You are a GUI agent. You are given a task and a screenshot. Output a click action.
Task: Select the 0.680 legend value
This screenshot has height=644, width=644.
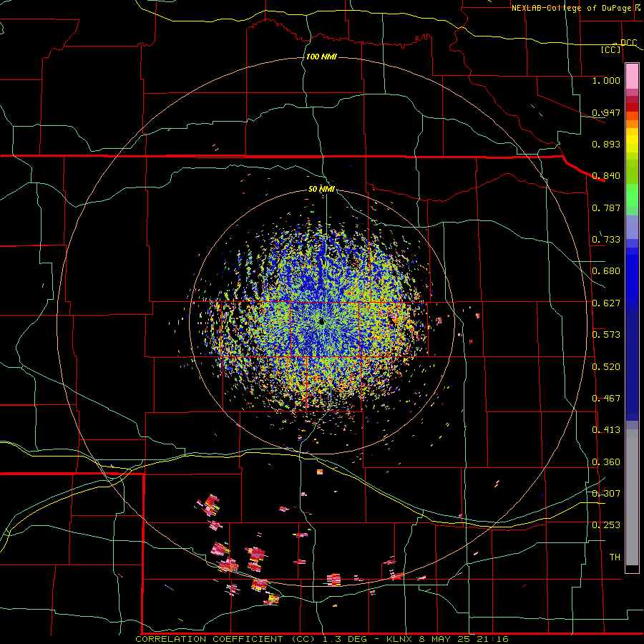point(606,271)
